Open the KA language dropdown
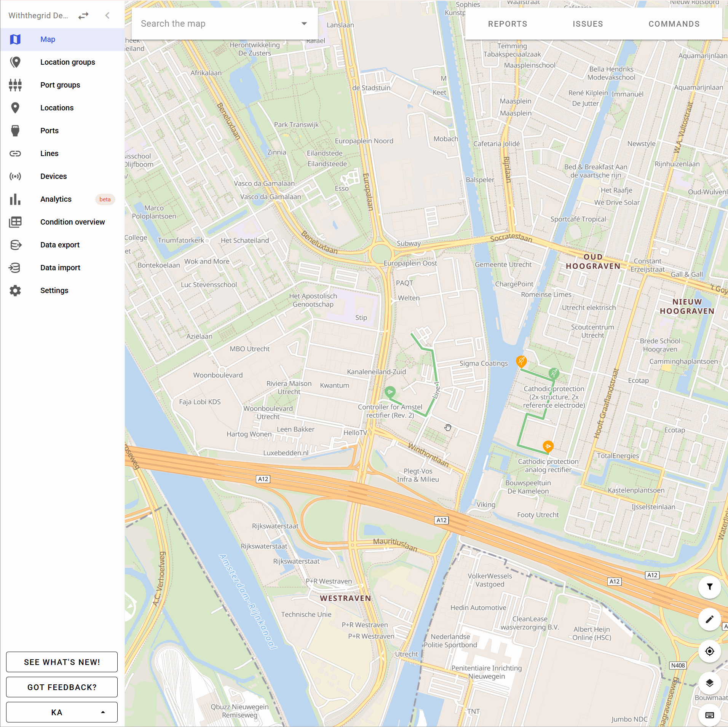This screenshot has height=727, width=728. point(62,712)
